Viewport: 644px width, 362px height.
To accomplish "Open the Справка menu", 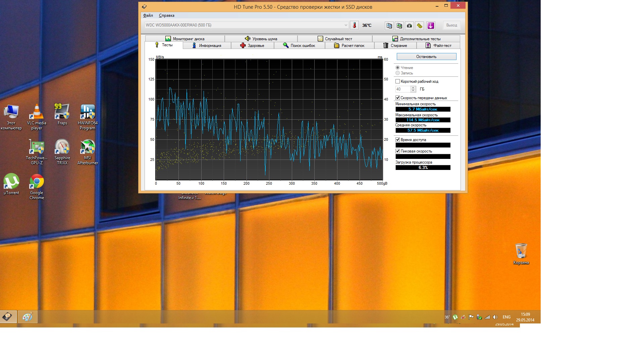I will point(166,15).
